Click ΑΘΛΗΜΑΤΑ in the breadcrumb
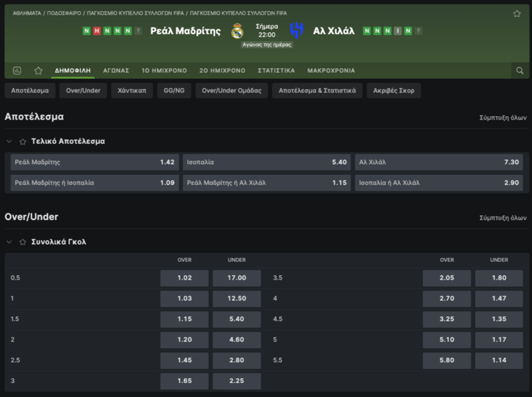This screenshot has width=532, height=397. pyautogui.click(x=27, y=13)
